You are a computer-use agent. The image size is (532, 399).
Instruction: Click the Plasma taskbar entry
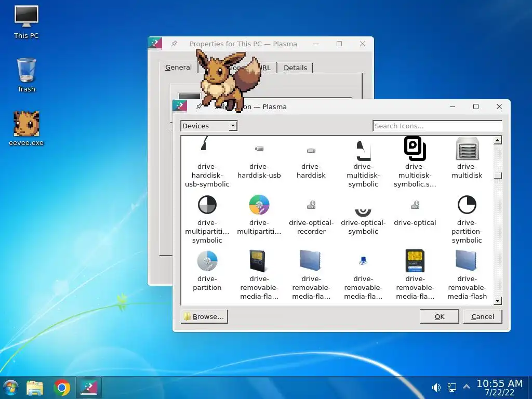[x=89, y=388]
